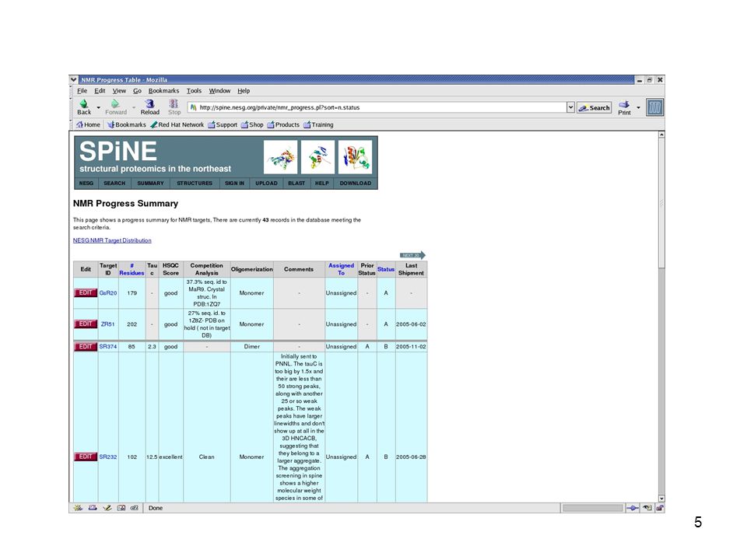The height and width of the screenshot is (560, 747).
Task: Click the cookie/privacy status icon
Action: pos(647,508)
